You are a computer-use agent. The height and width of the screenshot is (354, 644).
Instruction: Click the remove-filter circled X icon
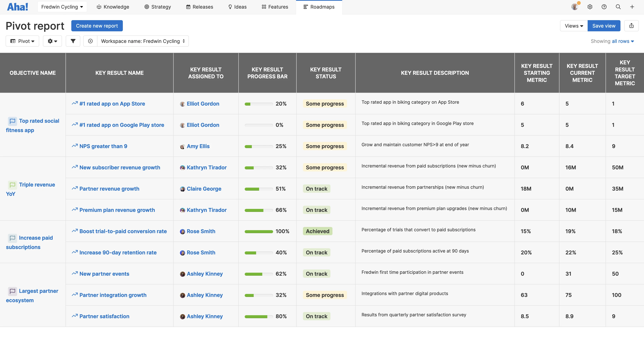pyautogui.click(x=90, y=41)
